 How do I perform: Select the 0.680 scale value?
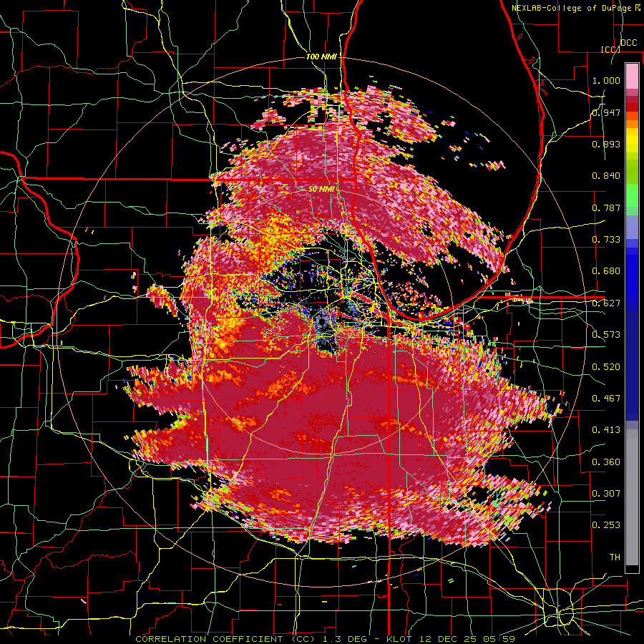pos(606,271)
